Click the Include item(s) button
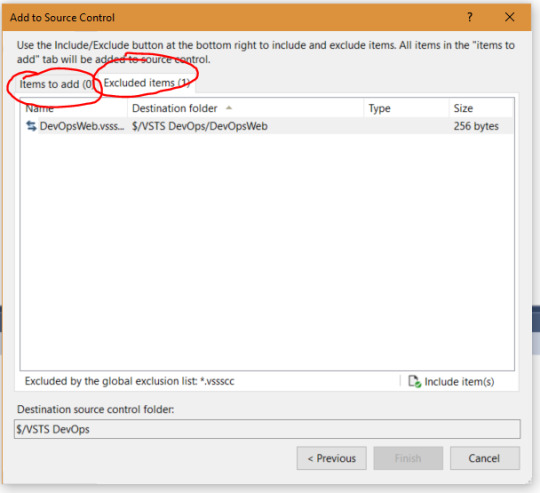The image size is (540, 493). pyautogui.click(x=451, y=382)
